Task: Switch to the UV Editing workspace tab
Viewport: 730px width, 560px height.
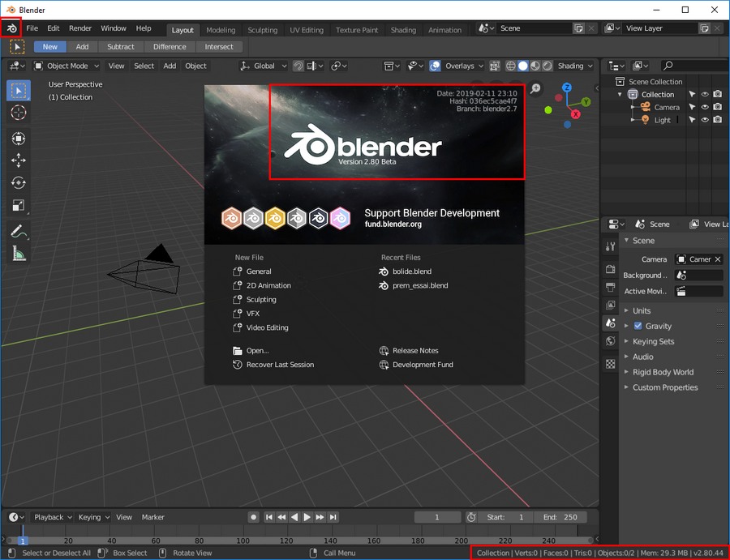Action: (307, 30)
